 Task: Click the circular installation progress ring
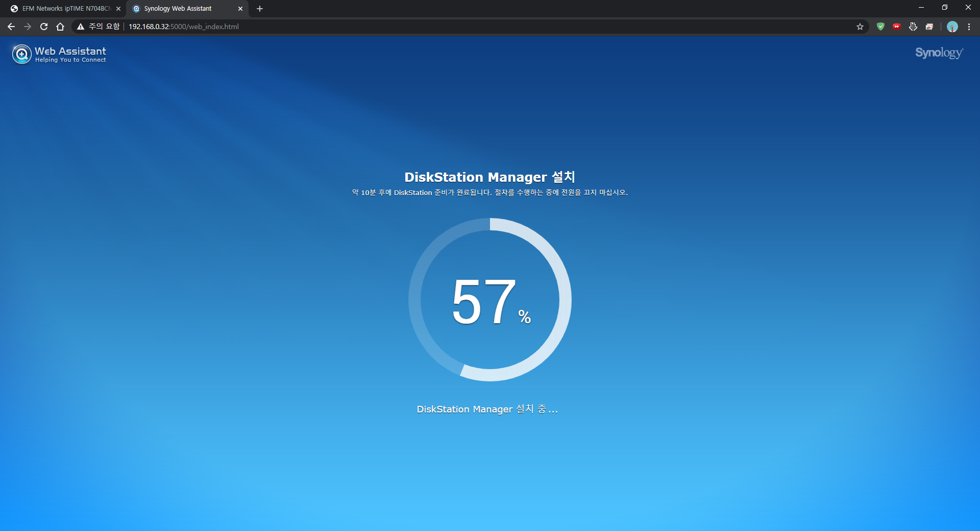click(x=490, y=300)
